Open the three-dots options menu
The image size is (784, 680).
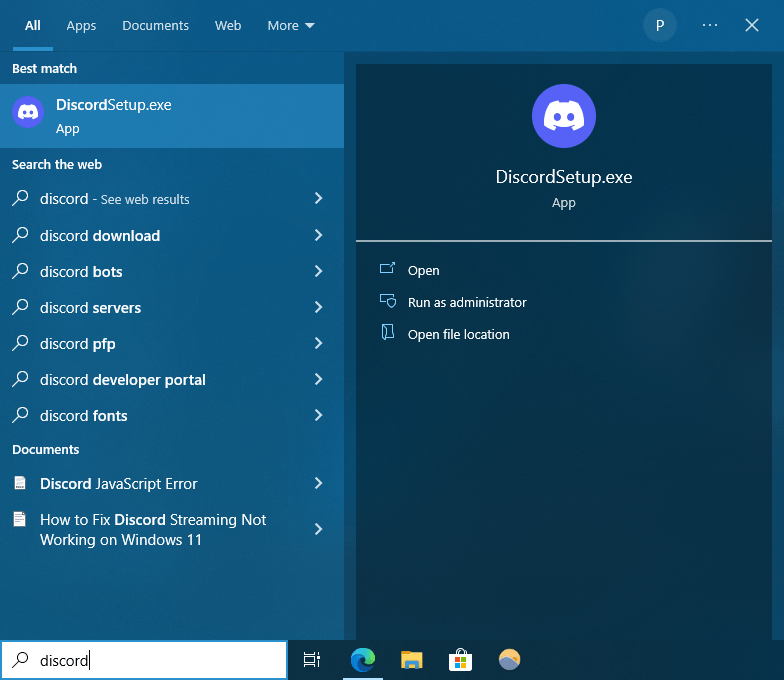pyautogui.click(x=710, y=25)
